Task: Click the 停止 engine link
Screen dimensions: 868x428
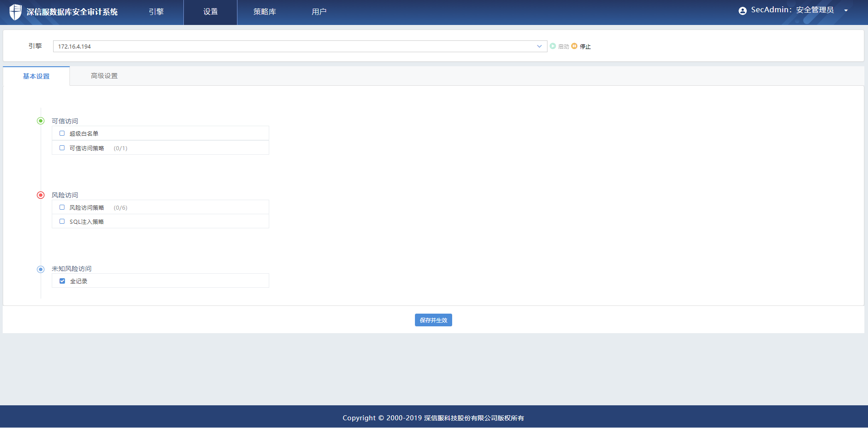Action: tap(585, 47)
